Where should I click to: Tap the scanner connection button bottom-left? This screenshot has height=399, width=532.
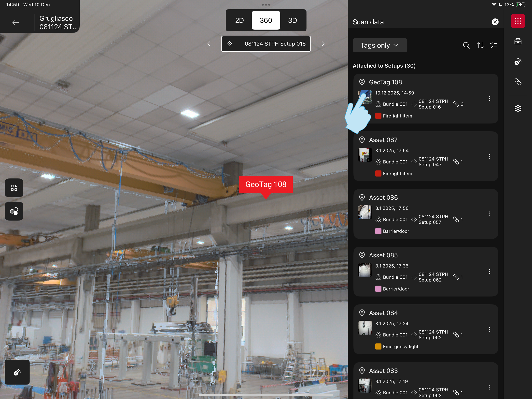click(17, 372)
